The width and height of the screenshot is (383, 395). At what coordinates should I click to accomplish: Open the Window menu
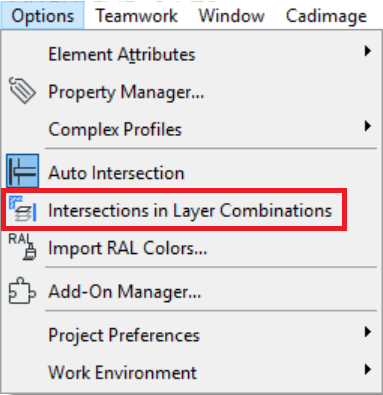[x=232, y=16]
